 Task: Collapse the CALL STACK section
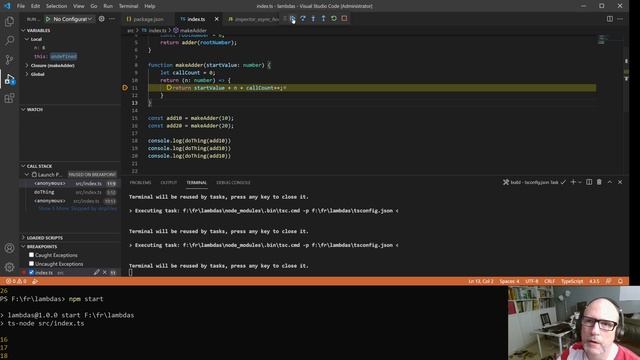39,166
